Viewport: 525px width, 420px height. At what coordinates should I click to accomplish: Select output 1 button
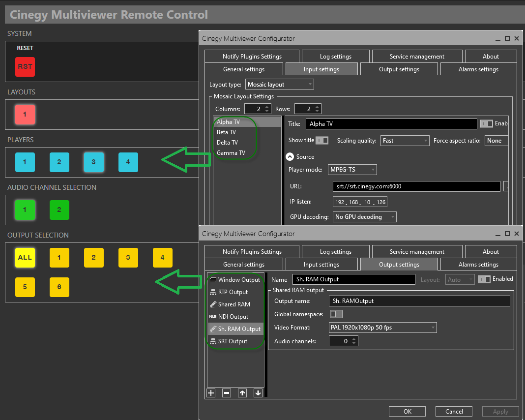(59, 258)
